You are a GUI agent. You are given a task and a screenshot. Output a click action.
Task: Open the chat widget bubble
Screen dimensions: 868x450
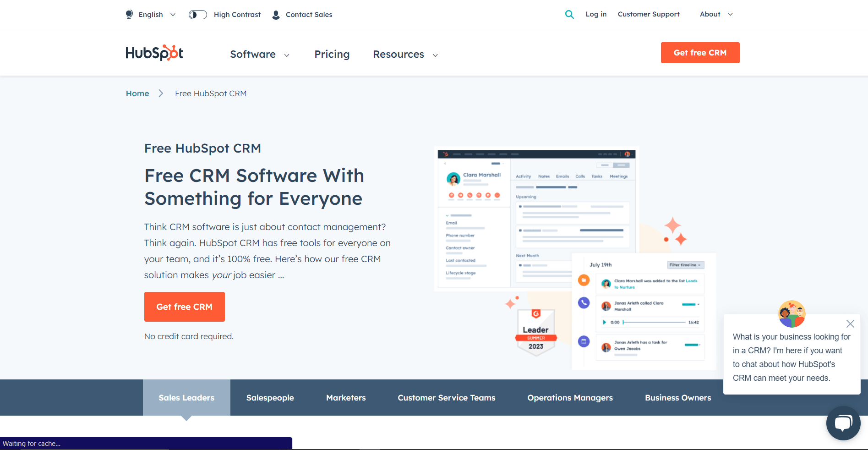click(x=843, y=423)
